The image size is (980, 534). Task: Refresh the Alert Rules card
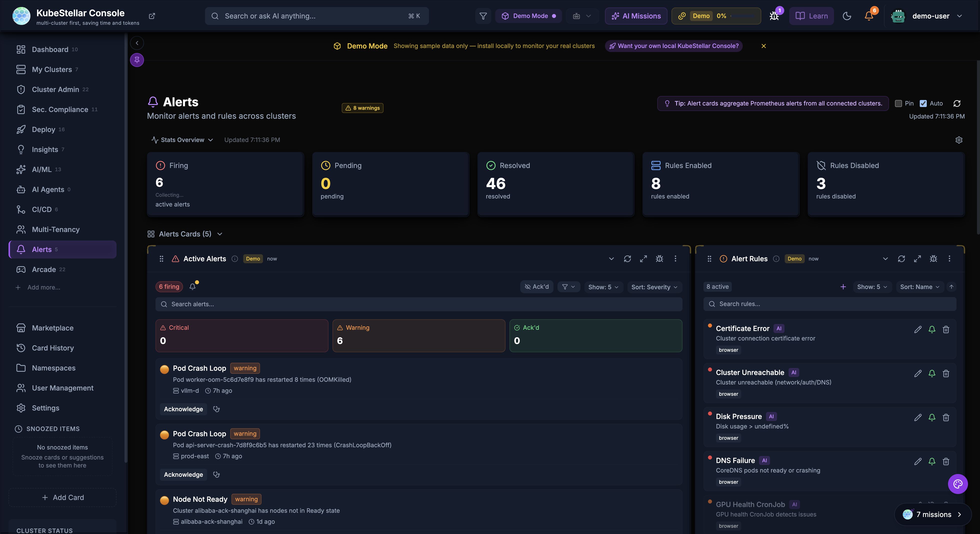coord(901,259)
